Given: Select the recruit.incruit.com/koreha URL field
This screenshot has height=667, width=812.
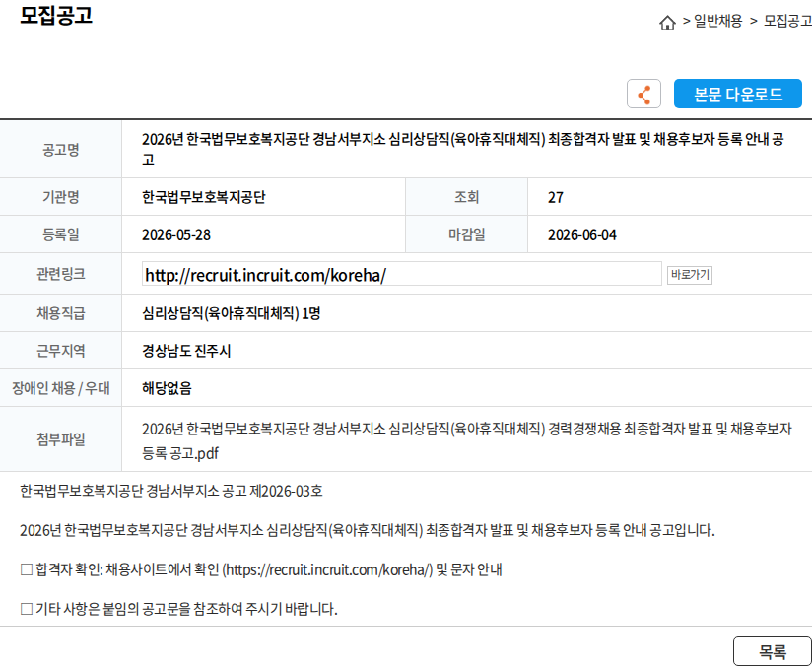Looking at the screenshot, I should [x=402, y=274].
